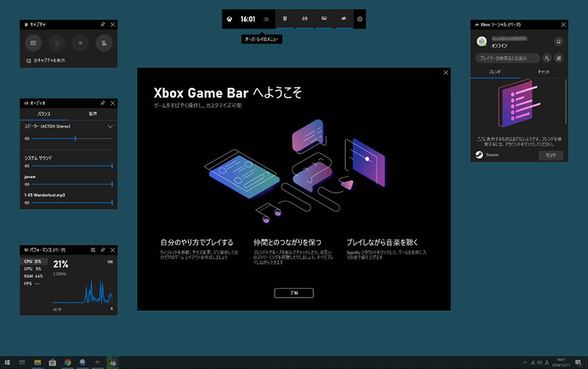Start recording with the record dot button

tap(80, 43)
